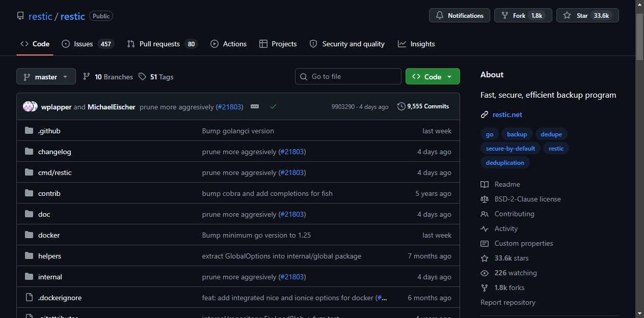This screenshot has width=644, height=318.
Task: Click the Go to file search field
Action: (x=348, y=76)
